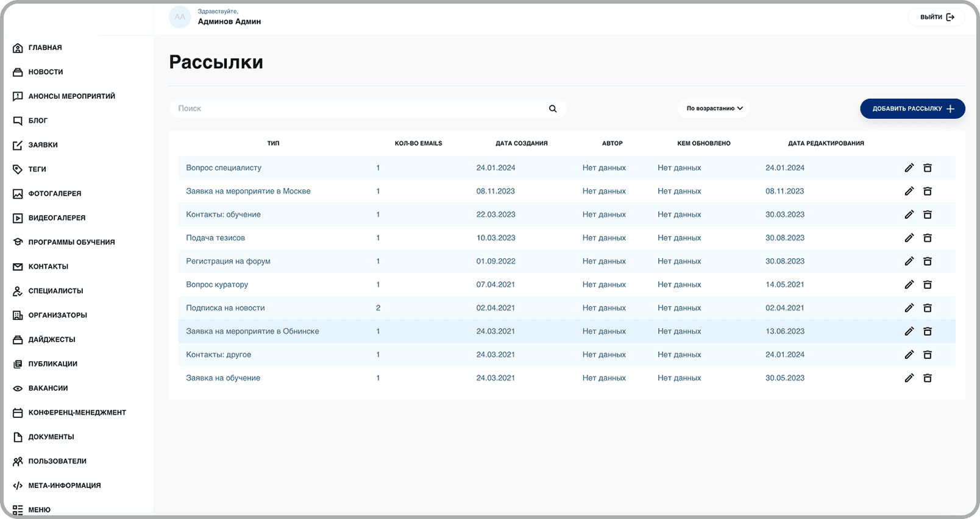Edit 'Вопрос куратору' using pencil icon
Viewport: 980px width, 519px height.
point(909,284)
